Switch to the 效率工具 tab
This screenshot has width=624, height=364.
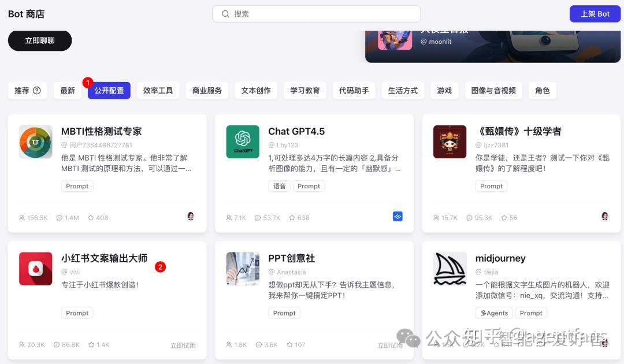click(158, 90)
